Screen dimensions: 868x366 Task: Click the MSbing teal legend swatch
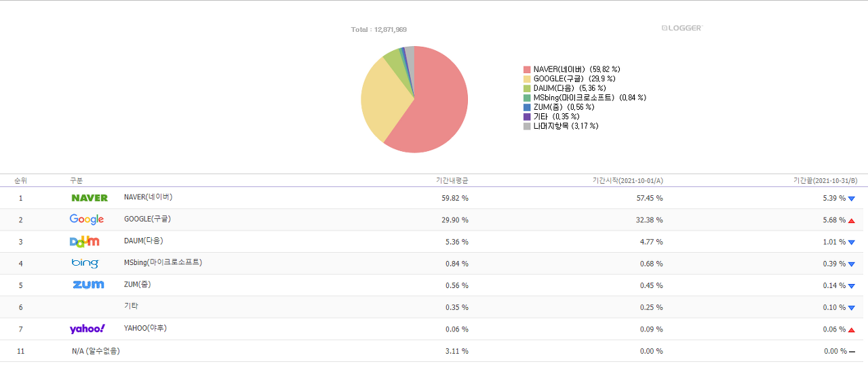(527, 98)
